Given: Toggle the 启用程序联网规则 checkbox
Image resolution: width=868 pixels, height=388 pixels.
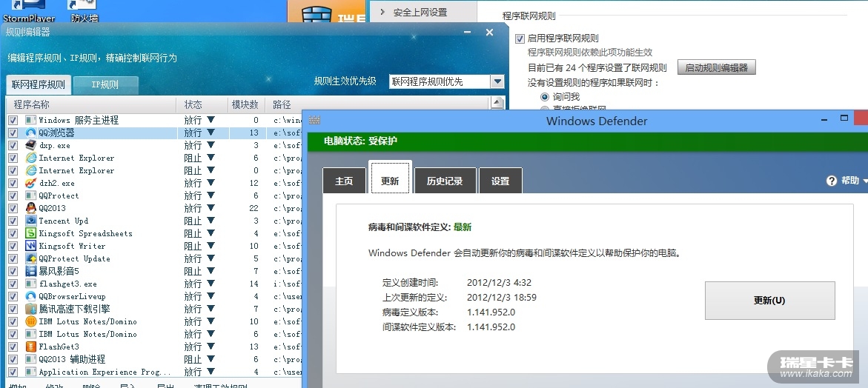Looking at the screenshot, I should (520, 39).
